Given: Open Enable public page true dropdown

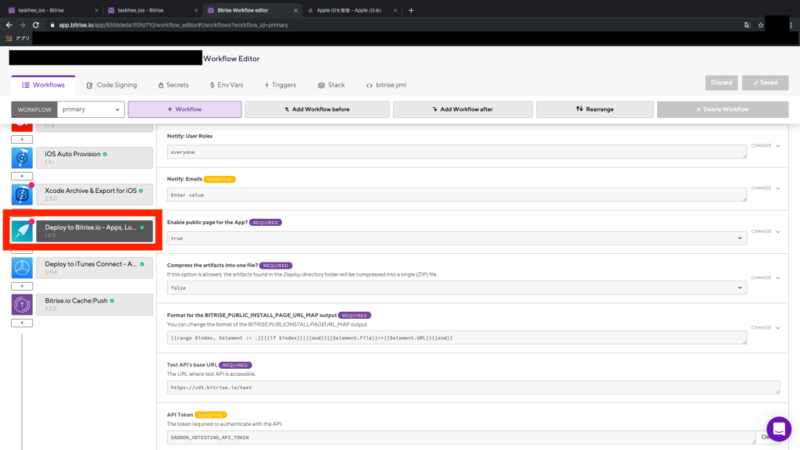Looking at the screenshot, I should (x=457, y=238).
